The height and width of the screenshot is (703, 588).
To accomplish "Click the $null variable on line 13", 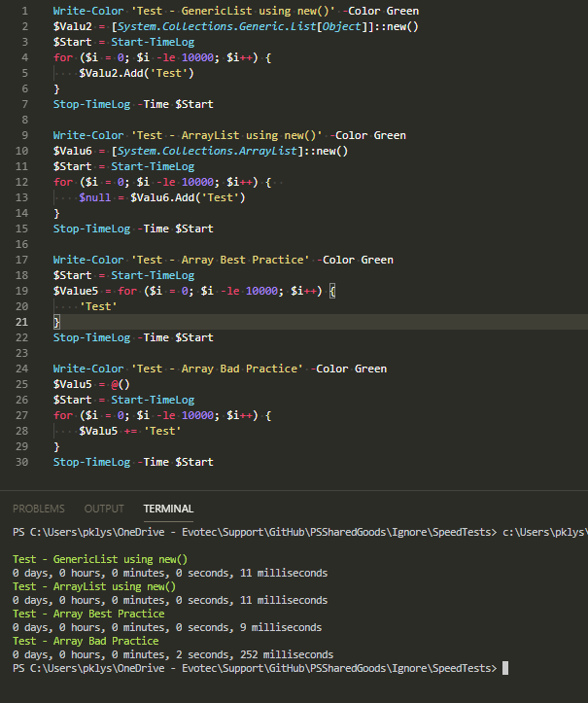I will pos(97,197).
